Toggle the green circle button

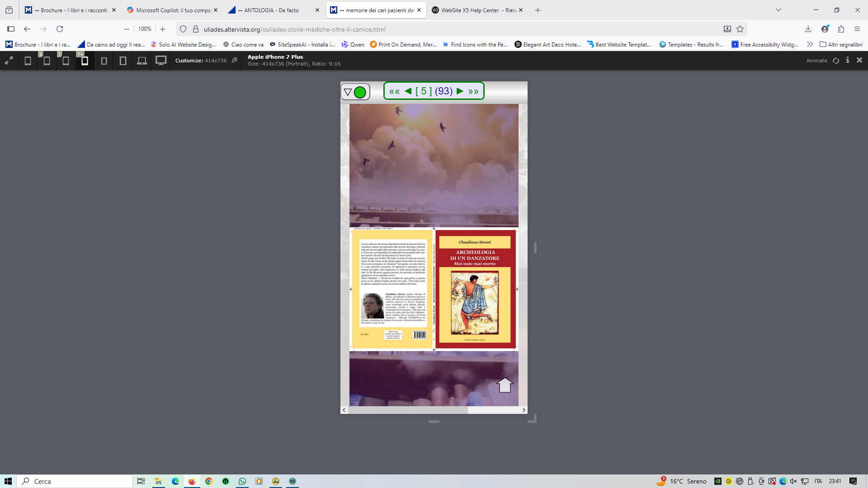point(360,92)
